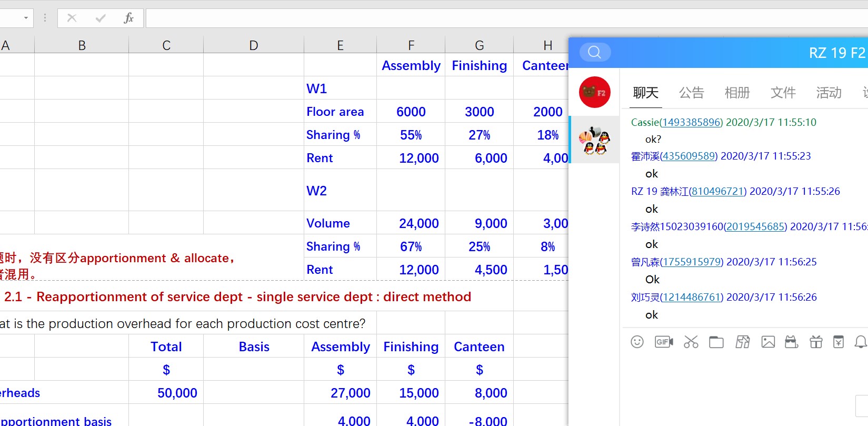This screenshot has height=426, width=868.
Task: Open QQ number link 435609589
Action: click(x=689, y=156)
